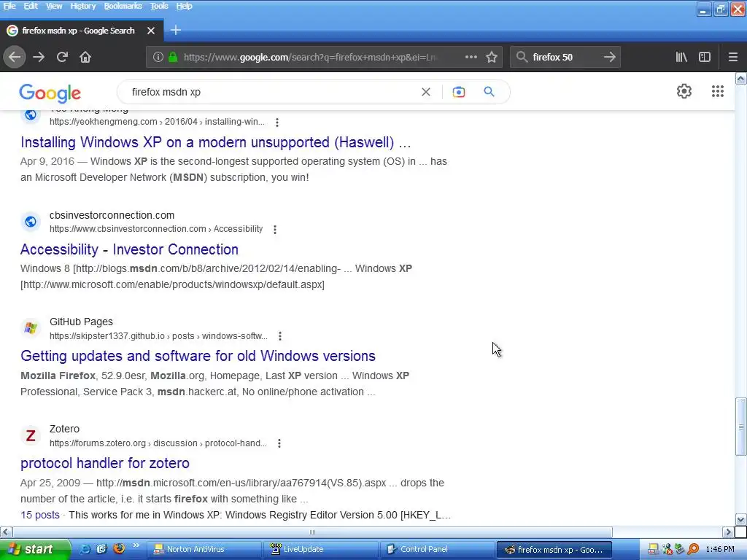Go back to the previous page
Image resolution: width=747 pixels, height=560 pixels.
(15, 57)
